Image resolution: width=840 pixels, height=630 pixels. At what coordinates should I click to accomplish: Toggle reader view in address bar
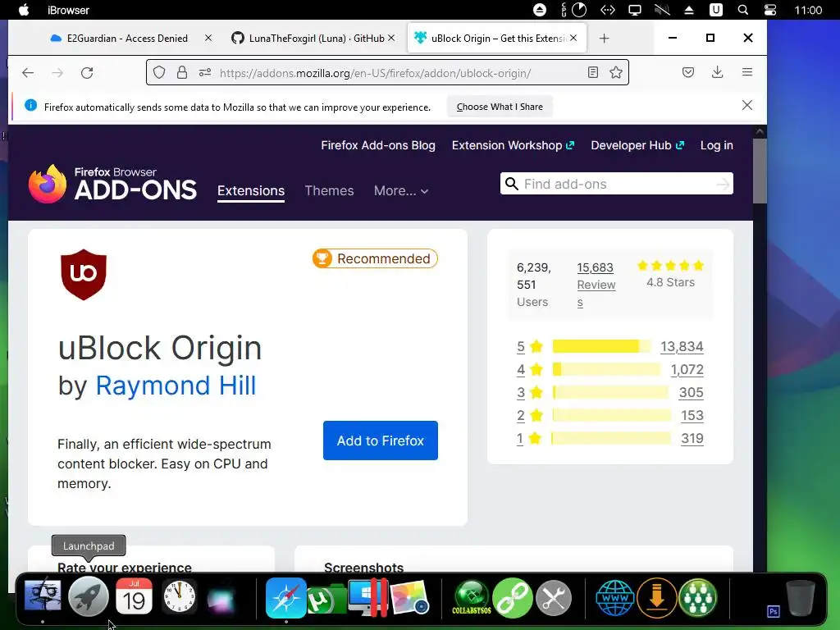coord(593,72)
